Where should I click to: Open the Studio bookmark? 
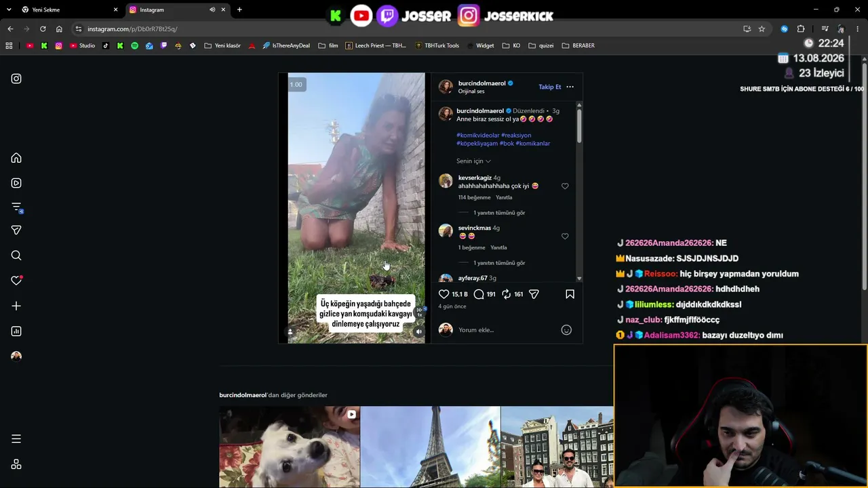point(83,45)
